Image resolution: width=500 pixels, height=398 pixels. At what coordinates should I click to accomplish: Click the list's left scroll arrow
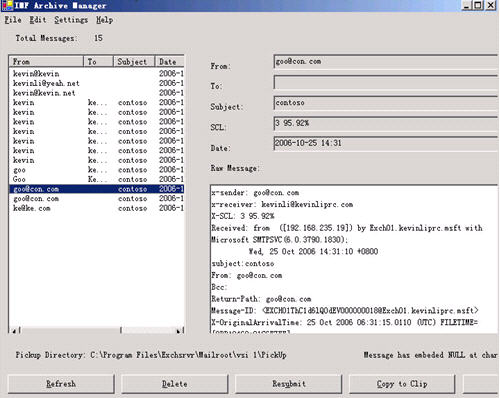tap(14, 331)
